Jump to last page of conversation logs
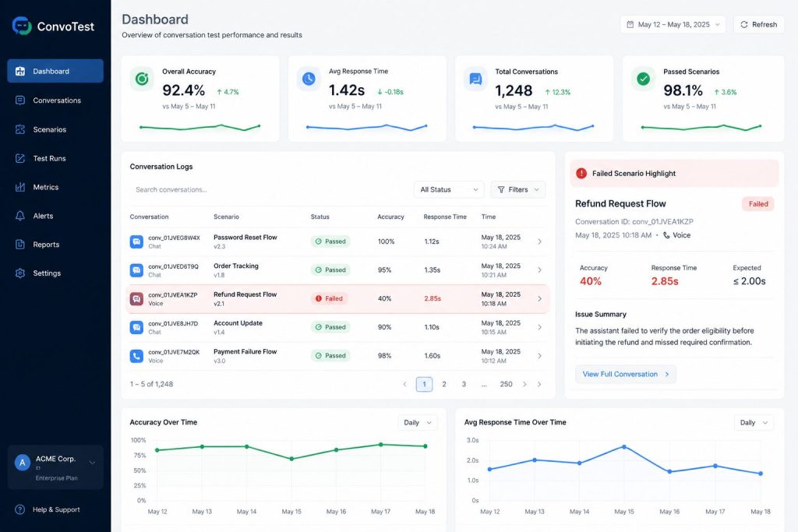The width and height of the screenshot is (798, 532). point(539,384)
